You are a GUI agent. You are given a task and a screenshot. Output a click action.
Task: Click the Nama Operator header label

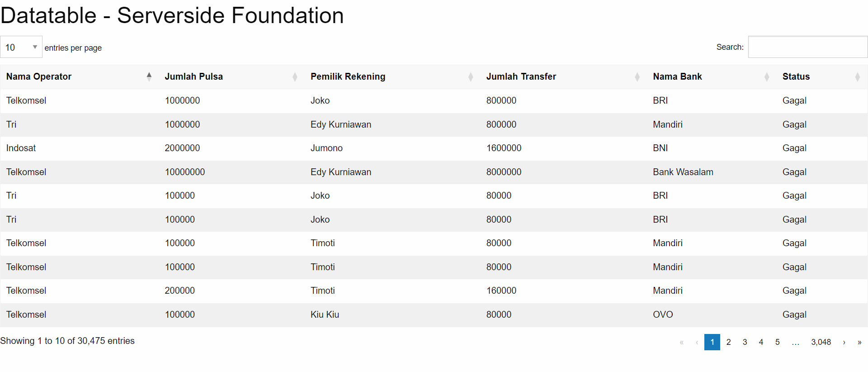(39, 76)
